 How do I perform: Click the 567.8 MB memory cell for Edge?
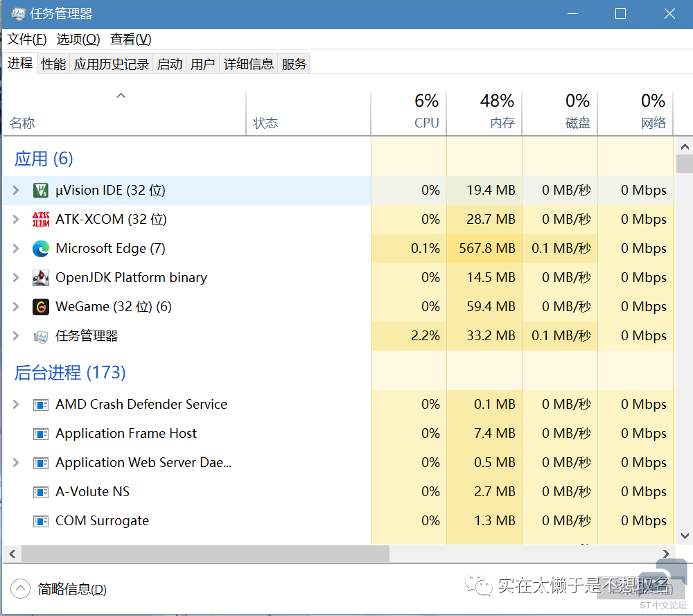coord(484,248)
